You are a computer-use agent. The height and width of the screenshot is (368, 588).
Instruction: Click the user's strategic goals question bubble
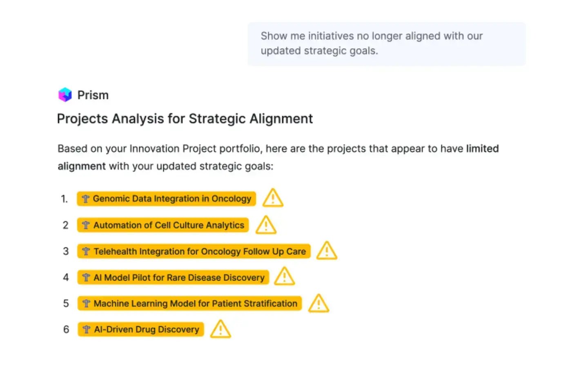(386, 43)
